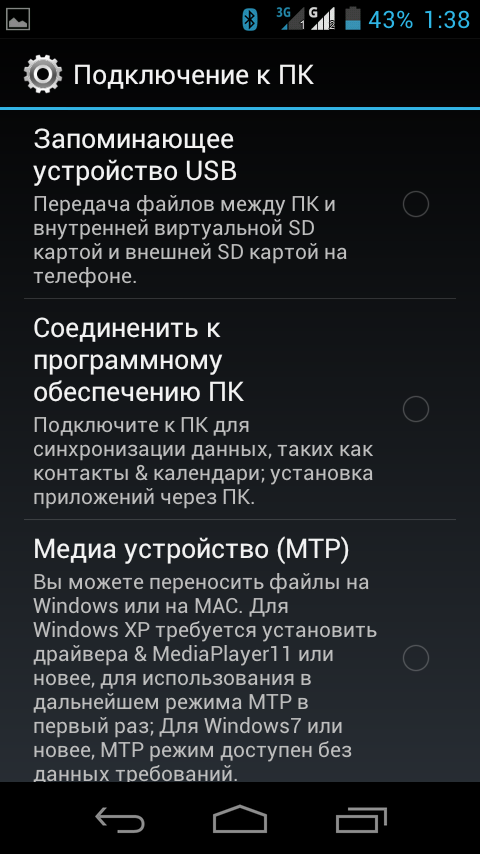The image size is (480, 854).
Task: Select the Соединить к программному обеспечению ПК radio button
Action: (416, 409)
